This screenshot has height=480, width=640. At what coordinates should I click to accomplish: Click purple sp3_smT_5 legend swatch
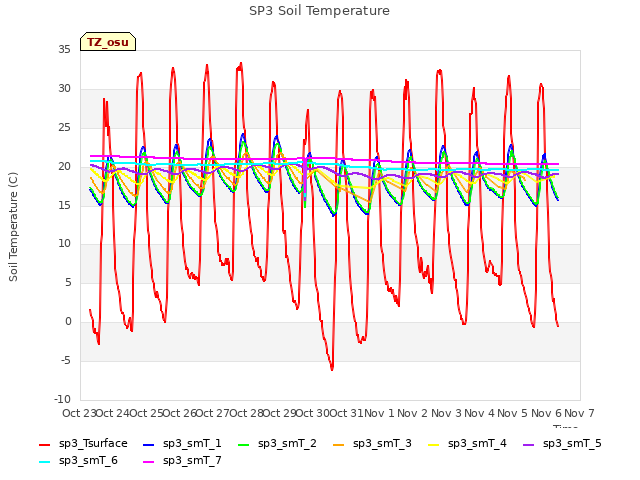528,444
